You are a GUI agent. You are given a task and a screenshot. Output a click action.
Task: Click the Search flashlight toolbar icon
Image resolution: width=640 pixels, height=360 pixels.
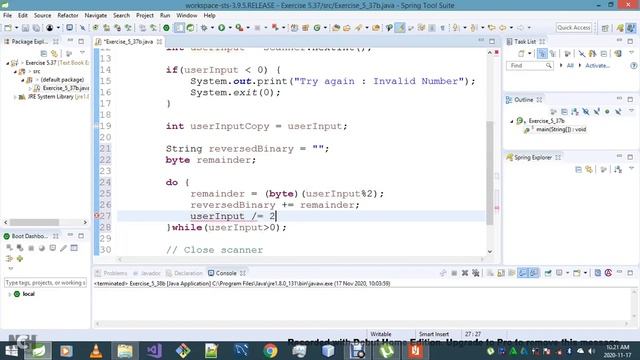point(358,28)
